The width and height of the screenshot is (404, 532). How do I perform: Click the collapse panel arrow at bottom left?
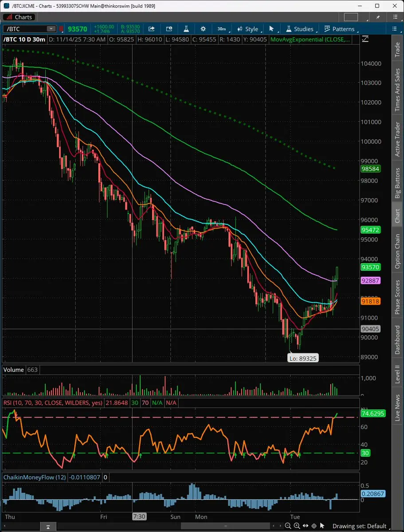[48, 527]
